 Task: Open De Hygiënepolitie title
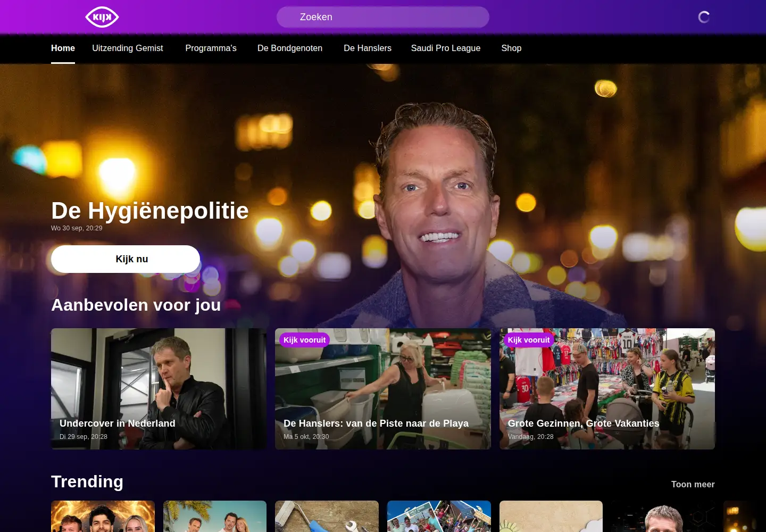click(150, 211)
